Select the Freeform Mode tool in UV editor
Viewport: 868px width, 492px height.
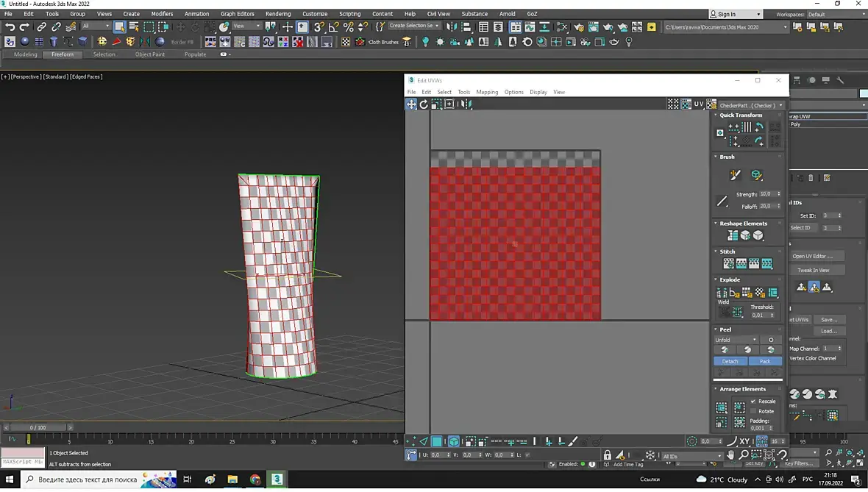(449, 104)
